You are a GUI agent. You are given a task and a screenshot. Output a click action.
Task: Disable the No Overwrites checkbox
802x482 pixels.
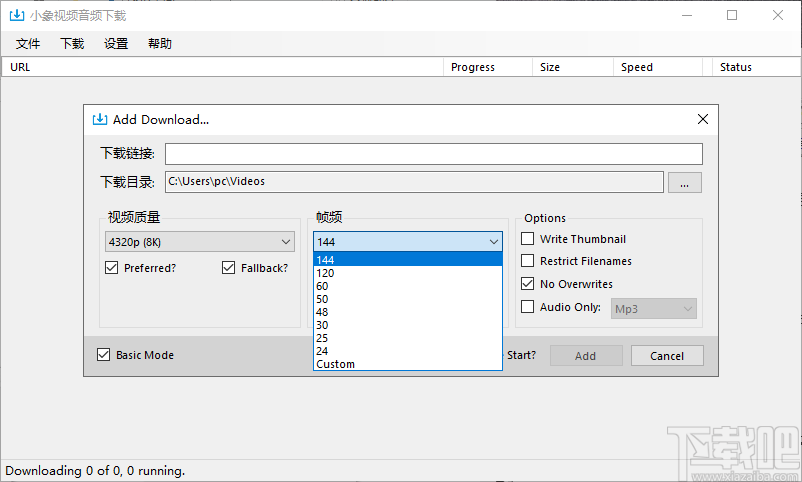pos(528,284)
